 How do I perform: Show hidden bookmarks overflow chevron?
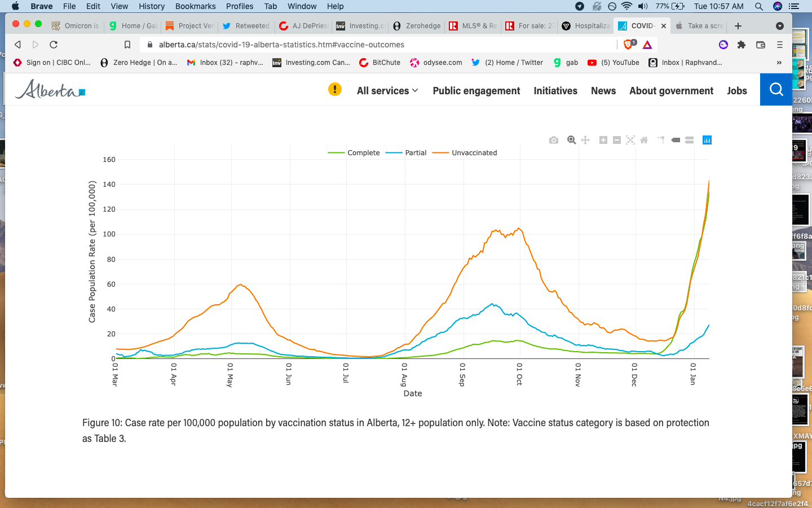tap(779, 63)
